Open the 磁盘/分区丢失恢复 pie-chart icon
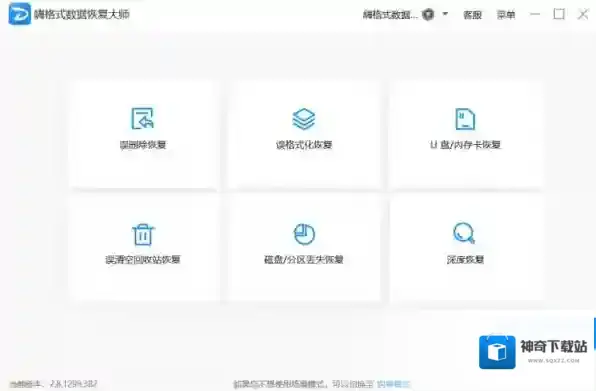Viewport: 596px width, 391px height. pyautogui.click(x=304, y=234)
